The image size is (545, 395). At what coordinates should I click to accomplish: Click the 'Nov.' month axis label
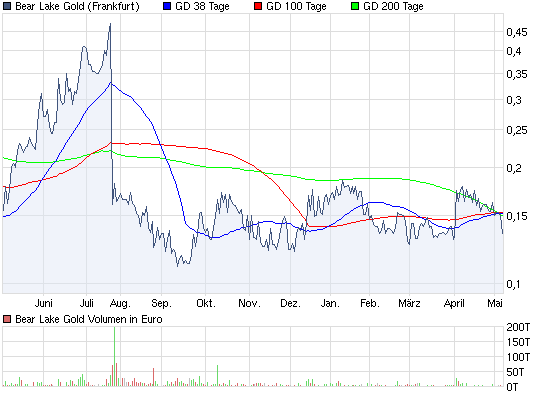249,303
